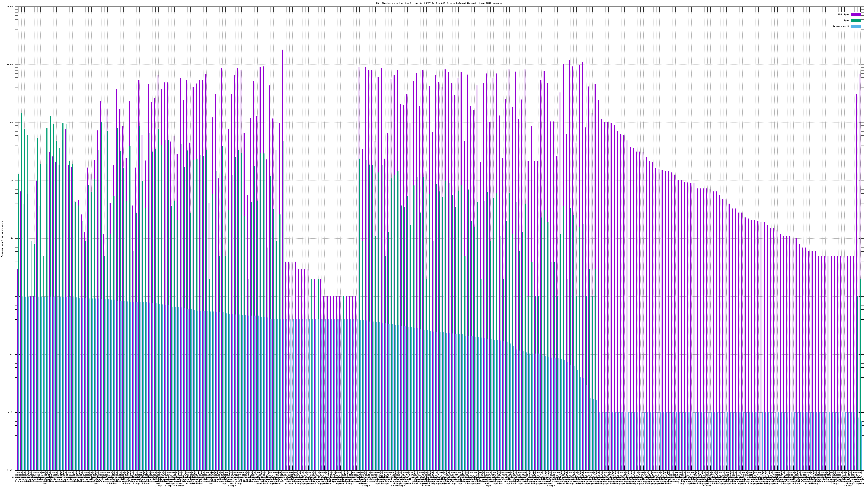Click the 100000 y-axis tick label
The width and height of the screenshot is (868, 488).
point(9,7)
